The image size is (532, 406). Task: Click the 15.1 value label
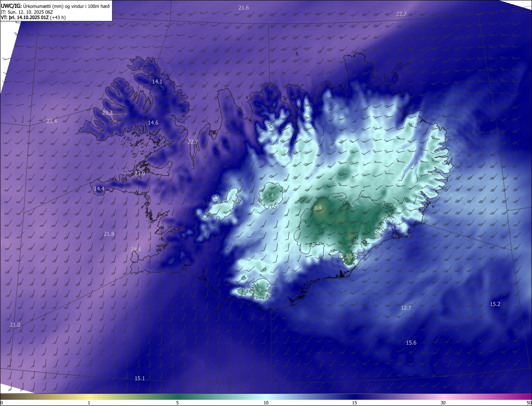[x=140, y=379]
